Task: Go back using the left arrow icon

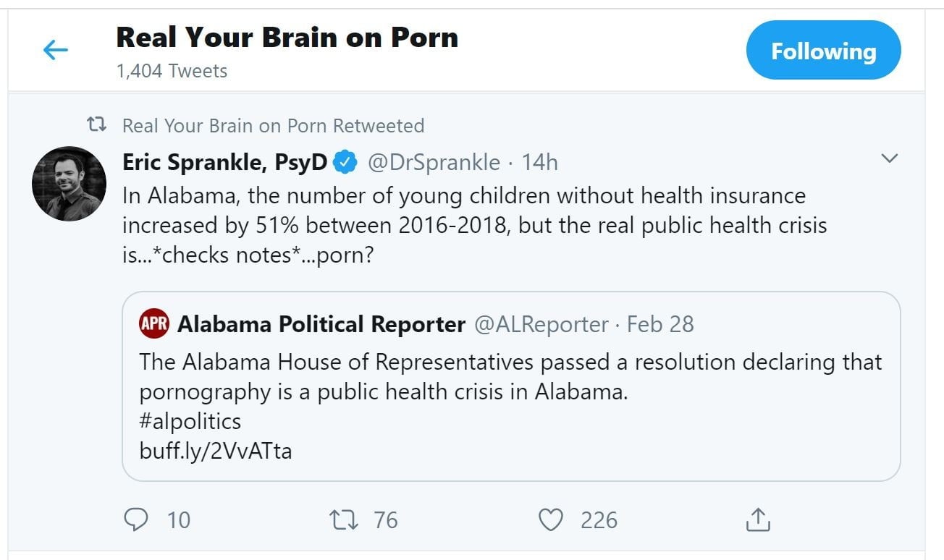Action: click(55, 50)
